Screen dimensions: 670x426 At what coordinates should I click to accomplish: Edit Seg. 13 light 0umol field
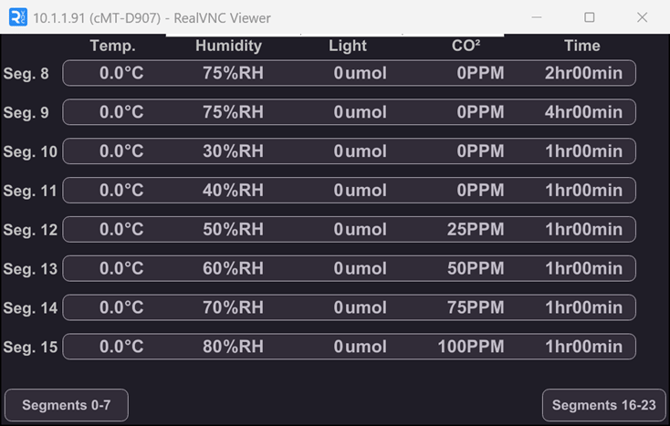click(x=359, y=269)
